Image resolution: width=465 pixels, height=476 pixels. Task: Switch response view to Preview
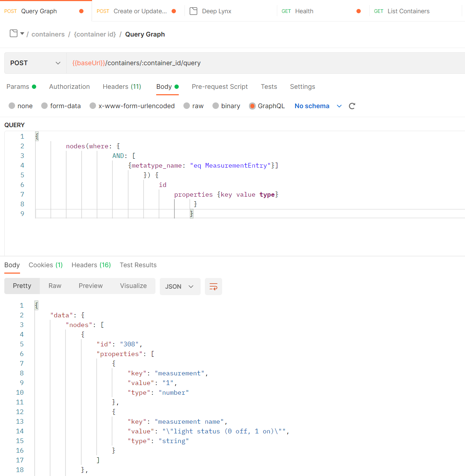[x=91, y=286]
